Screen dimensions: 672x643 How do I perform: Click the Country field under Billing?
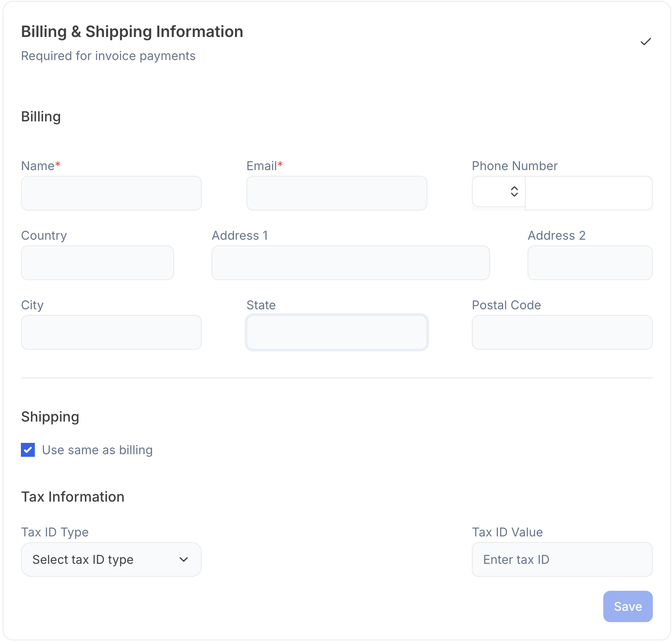[x=97, y=262]
